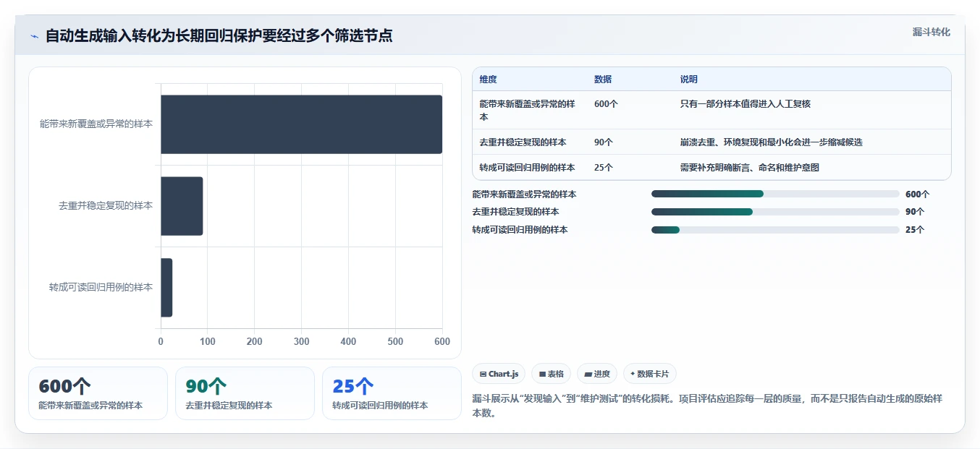
Task: Click the note 只有一部分样本值得进入人工复核
Action: pos(745,104)
